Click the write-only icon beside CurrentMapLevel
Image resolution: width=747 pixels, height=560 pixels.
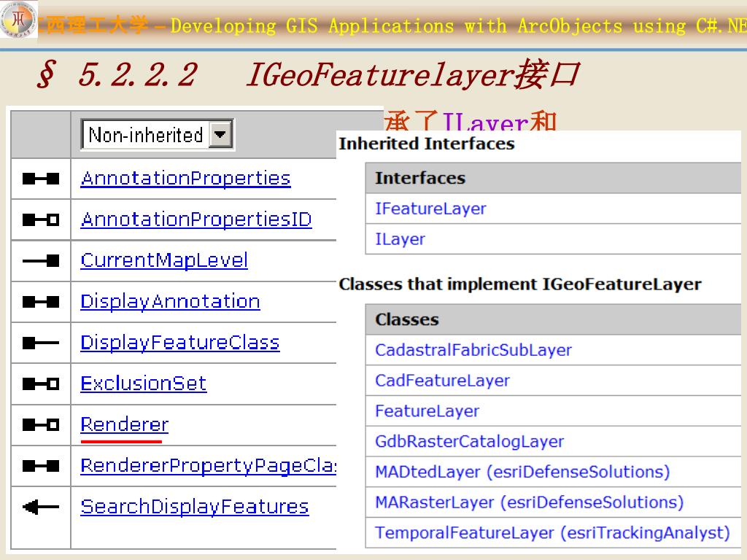41,260
